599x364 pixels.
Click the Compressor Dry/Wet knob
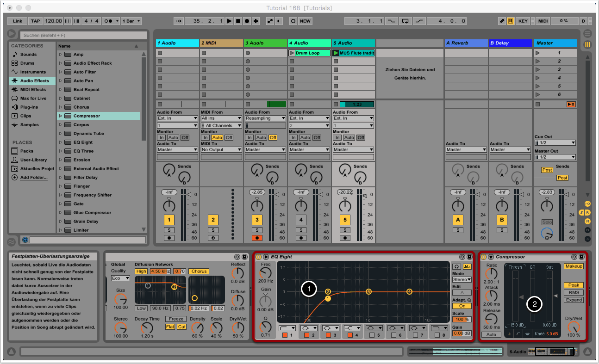(x=573, y=327)
